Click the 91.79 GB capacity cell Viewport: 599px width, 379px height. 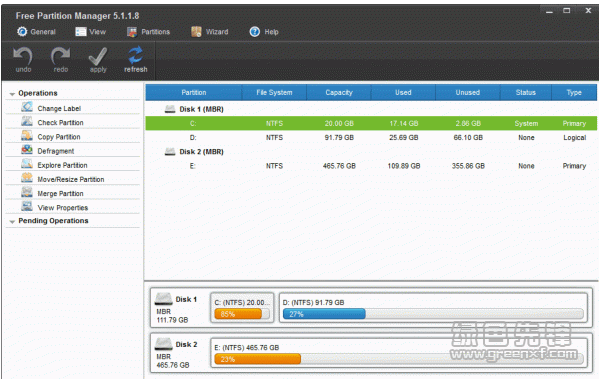[x=339, y=138]
